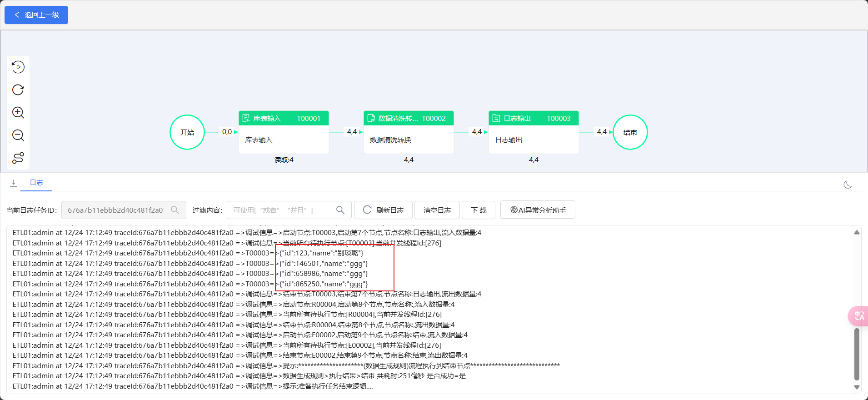Click log line containing "id":146501

coord(190,264)
